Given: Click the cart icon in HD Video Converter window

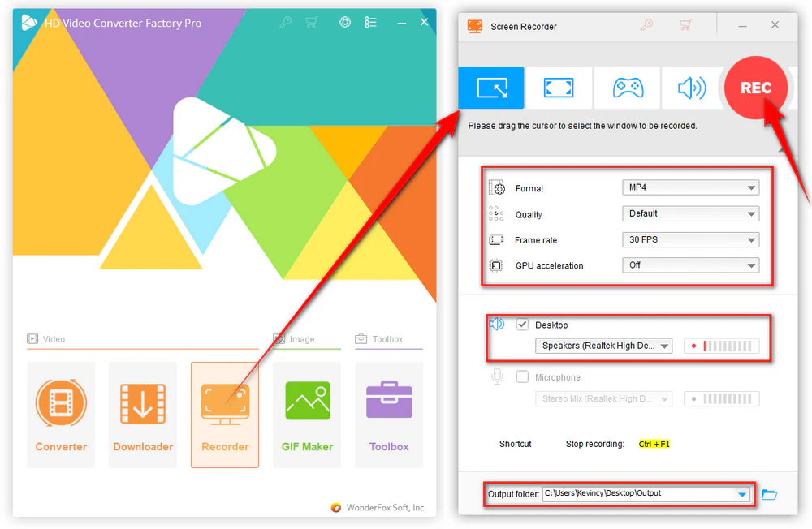Looking at the screenshot, I should point(311,22).
